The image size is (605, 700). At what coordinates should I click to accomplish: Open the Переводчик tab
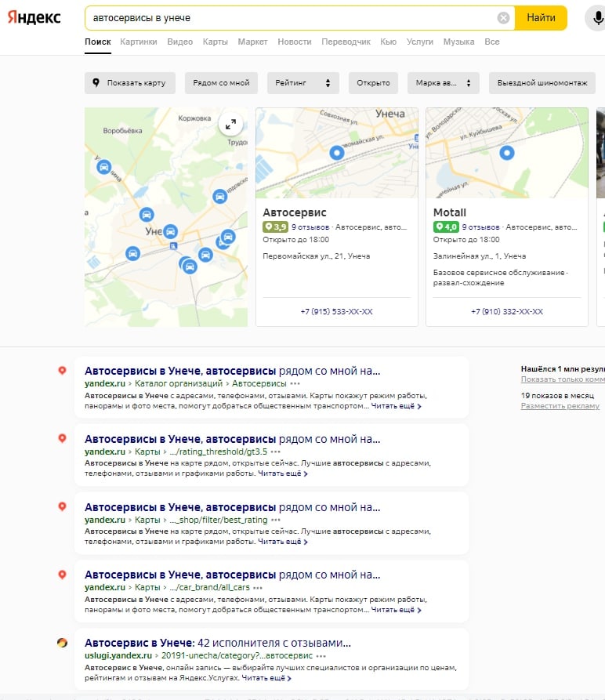346,42
